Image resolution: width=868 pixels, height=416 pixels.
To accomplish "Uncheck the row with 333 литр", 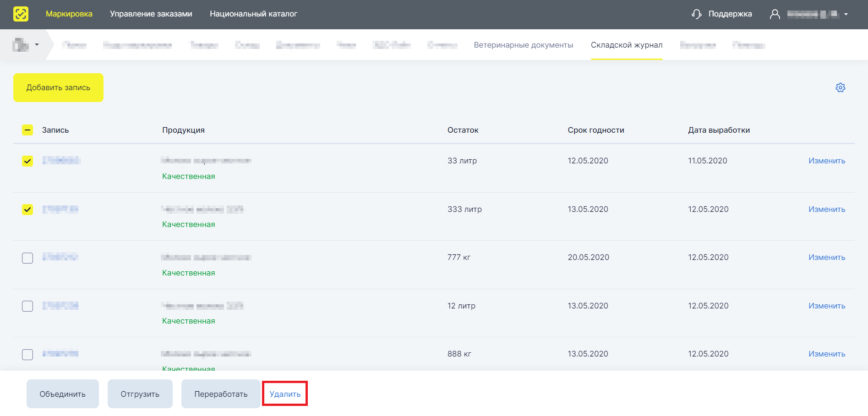I will click(x=27, y=210).
